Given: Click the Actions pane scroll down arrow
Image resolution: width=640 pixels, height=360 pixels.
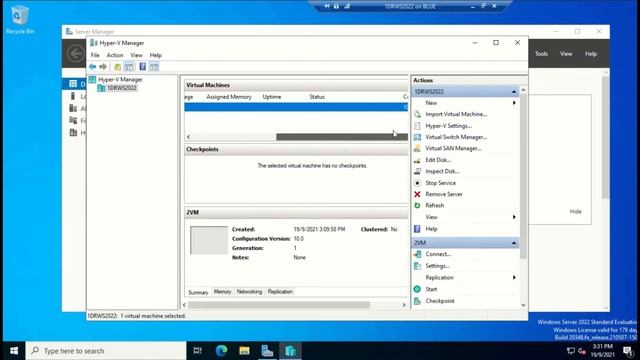Looking at the screenshot, I should tap(523, 305).
